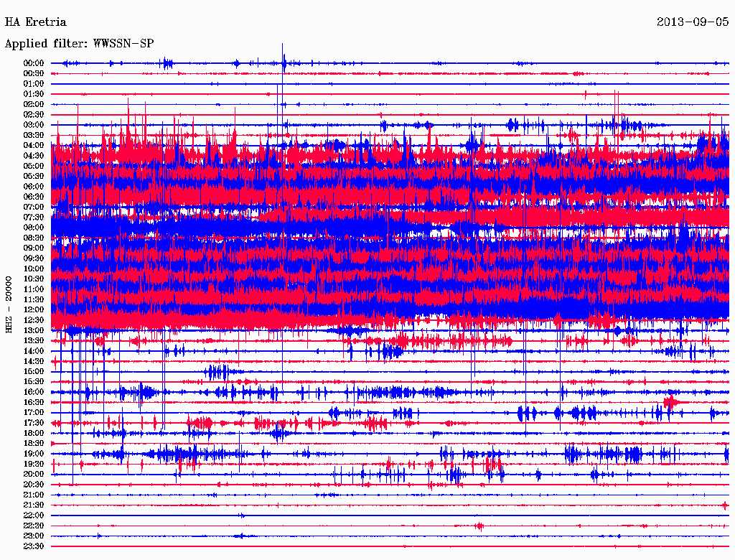
Task: Select the 10:00 time label
Action: pos(34,269)
